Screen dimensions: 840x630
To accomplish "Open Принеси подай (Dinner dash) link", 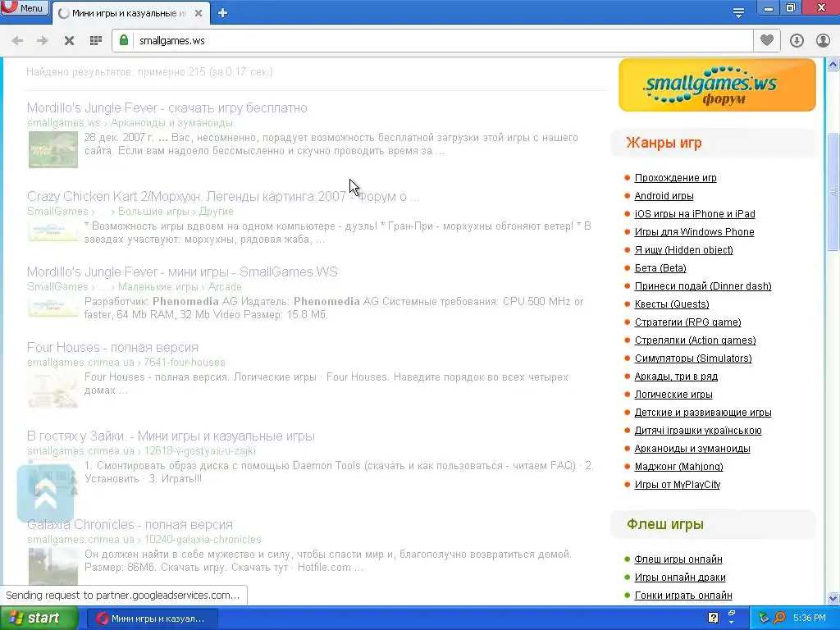I will coord(702,286).
